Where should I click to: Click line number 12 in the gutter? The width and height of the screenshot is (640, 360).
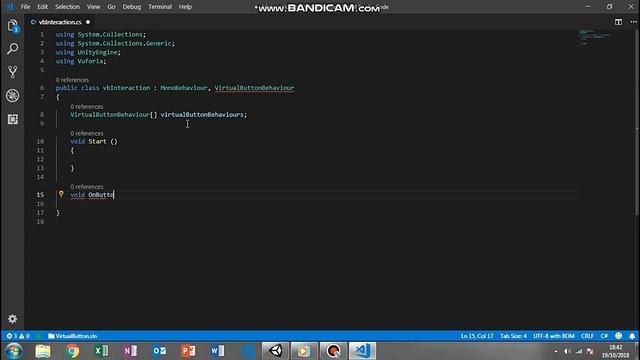[x=40, y=159]
